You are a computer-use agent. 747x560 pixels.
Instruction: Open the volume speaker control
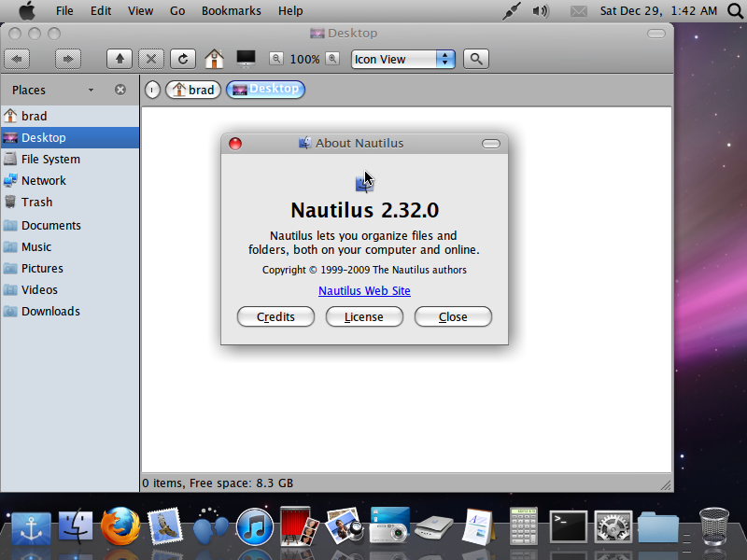pos(541,10)
